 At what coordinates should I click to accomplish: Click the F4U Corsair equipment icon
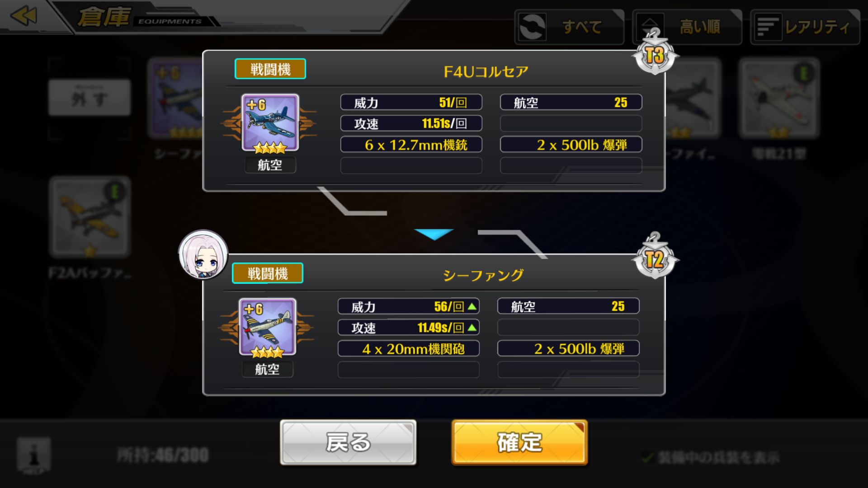pos(270,122)
